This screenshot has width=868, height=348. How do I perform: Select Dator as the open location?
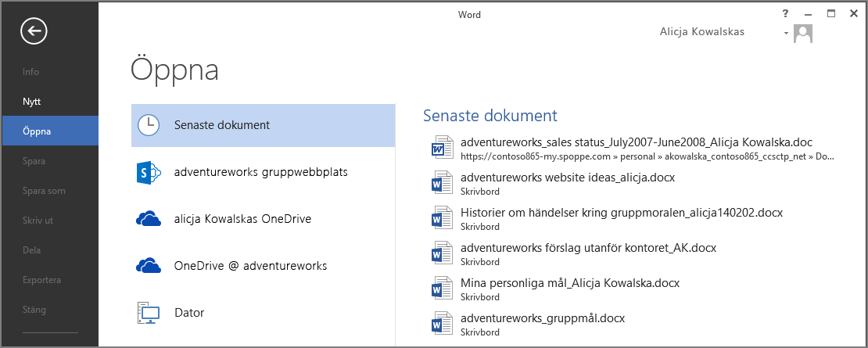(263, 313)
